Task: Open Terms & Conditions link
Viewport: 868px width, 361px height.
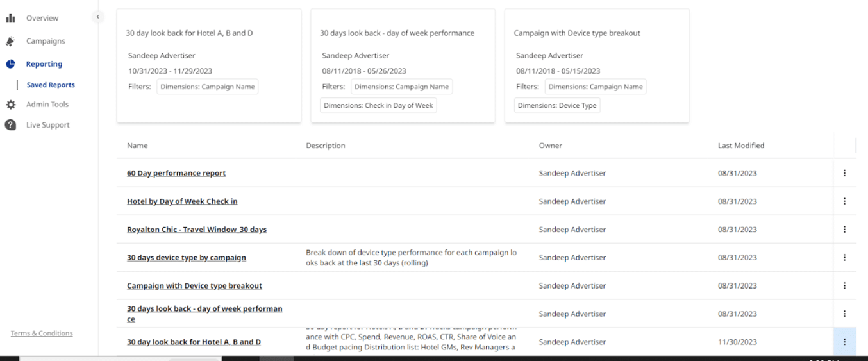Action: point(42,333)
